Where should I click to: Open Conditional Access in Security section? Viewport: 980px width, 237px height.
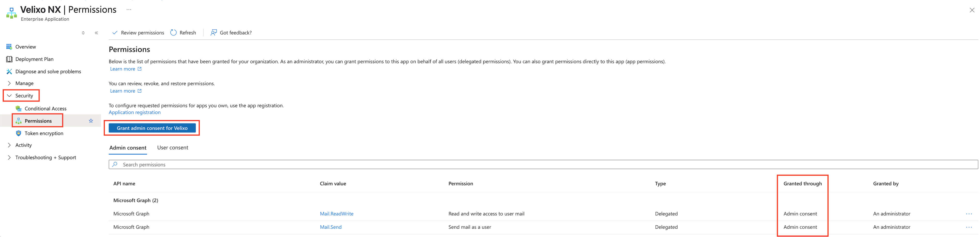[45, 109]
